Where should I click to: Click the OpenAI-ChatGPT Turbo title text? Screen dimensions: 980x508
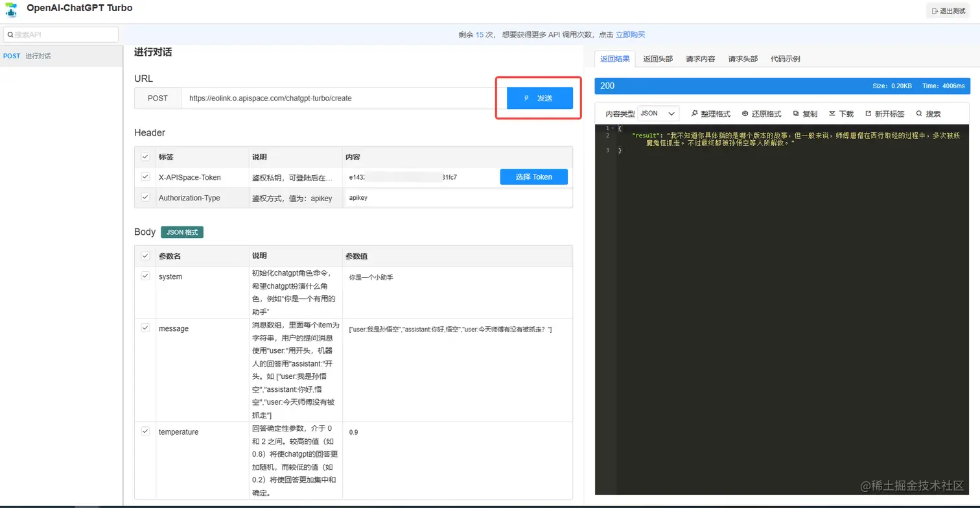pos(80,8)
